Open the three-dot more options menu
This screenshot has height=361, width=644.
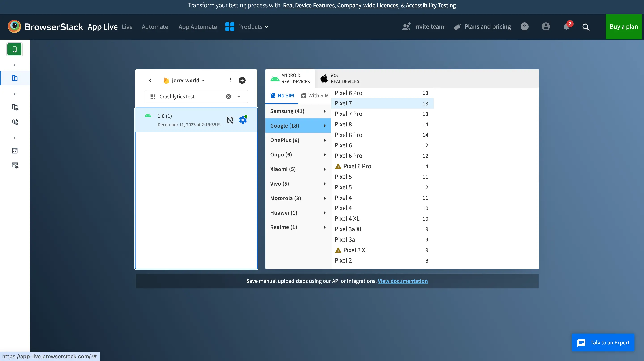[230, 80]
